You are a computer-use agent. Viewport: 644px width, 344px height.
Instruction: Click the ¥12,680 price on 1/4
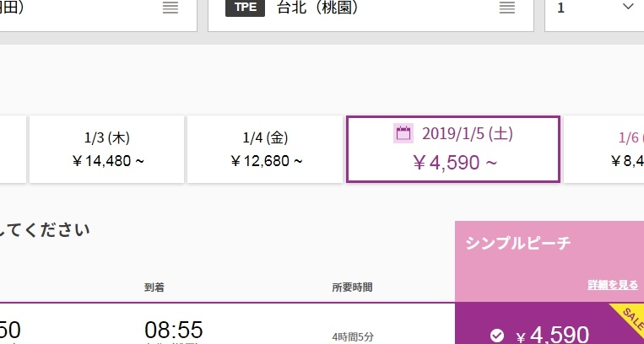pos(266,161)
